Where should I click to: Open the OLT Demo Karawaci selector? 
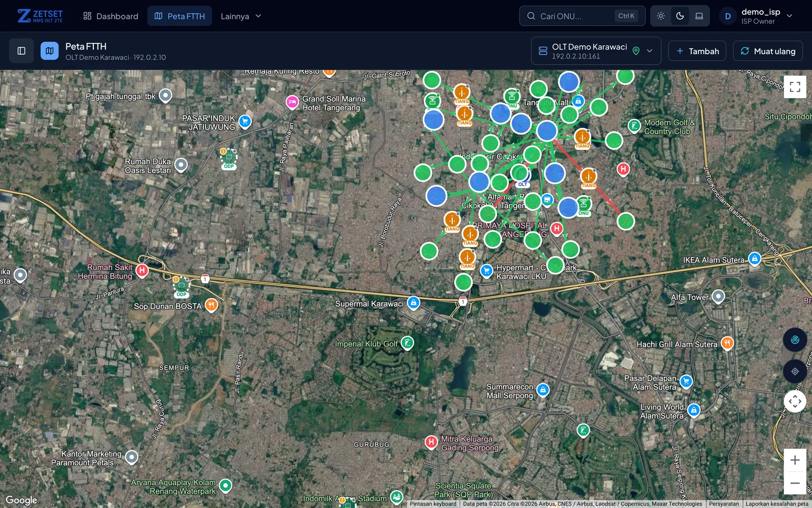pos(596,51)
